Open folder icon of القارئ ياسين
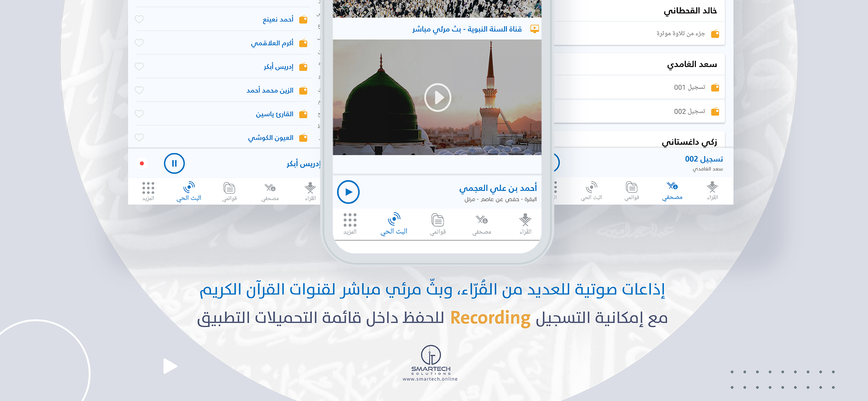 [x=303, y=114]
